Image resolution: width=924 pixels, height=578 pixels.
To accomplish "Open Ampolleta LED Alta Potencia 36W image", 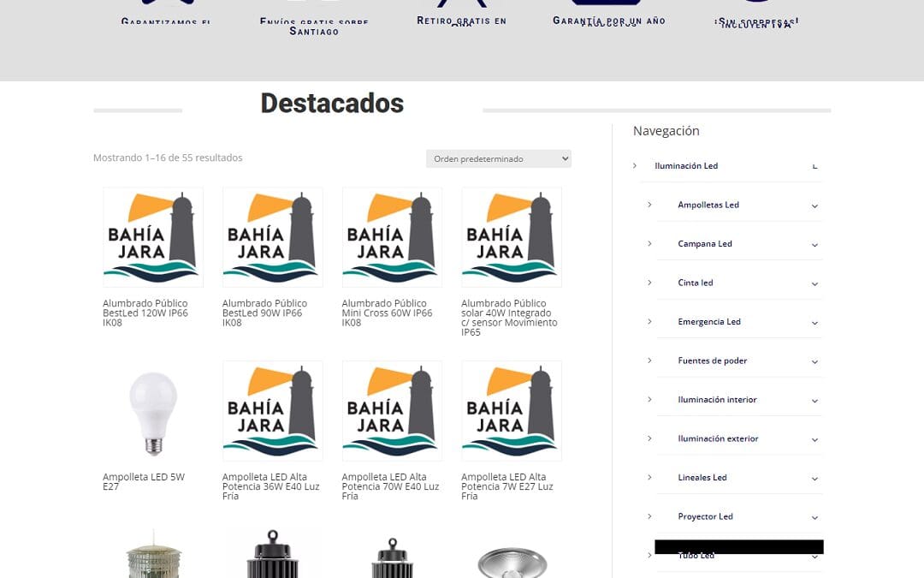I will 272,411.
